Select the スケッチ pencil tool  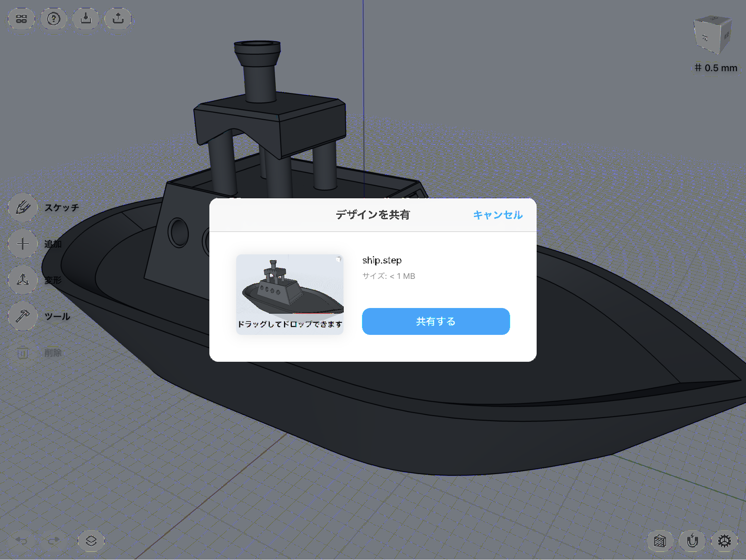click(23, 208)
